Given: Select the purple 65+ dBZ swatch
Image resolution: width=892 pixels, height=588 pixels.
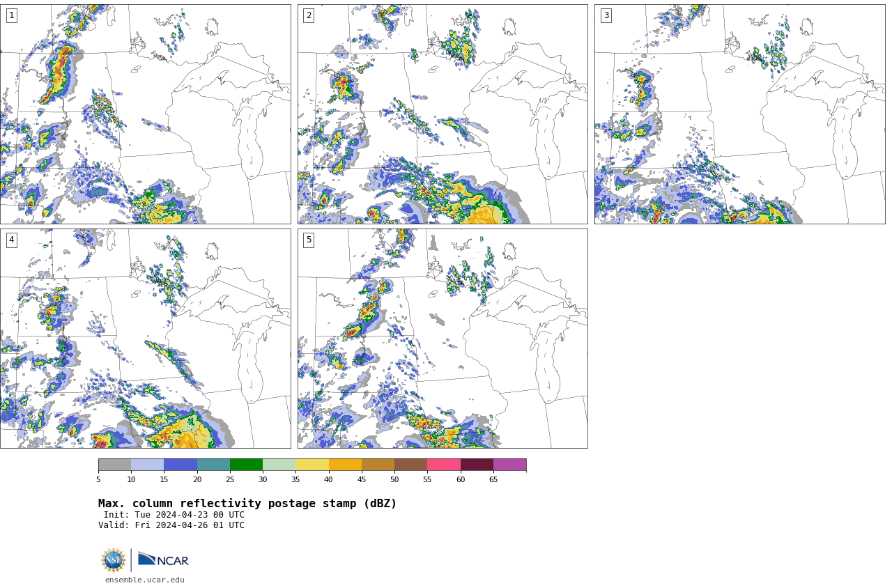Looking at the screenshot, I should 509,465.
